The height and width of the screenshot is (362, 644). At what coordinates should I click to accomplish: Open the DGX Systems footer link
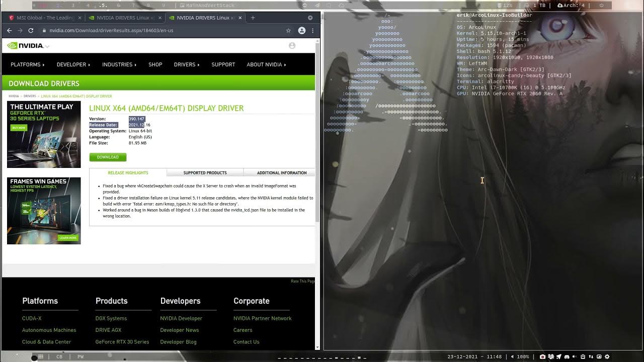[x=111, y=318]
